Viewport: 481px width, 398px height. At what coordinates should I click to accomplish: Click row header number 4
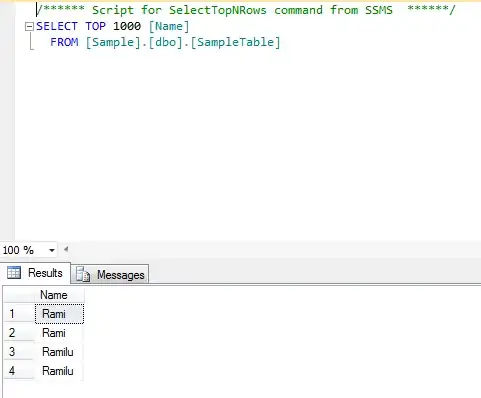tap(19, 371)
